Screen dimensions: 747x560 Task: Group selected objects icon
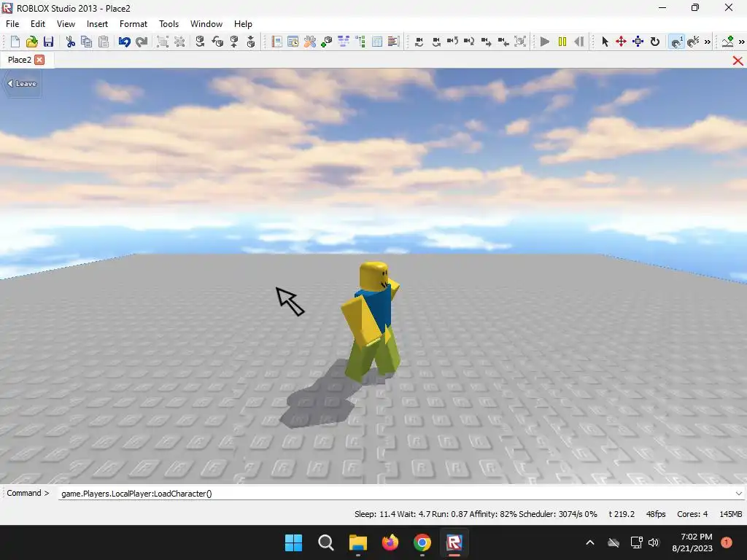[163, 42]
